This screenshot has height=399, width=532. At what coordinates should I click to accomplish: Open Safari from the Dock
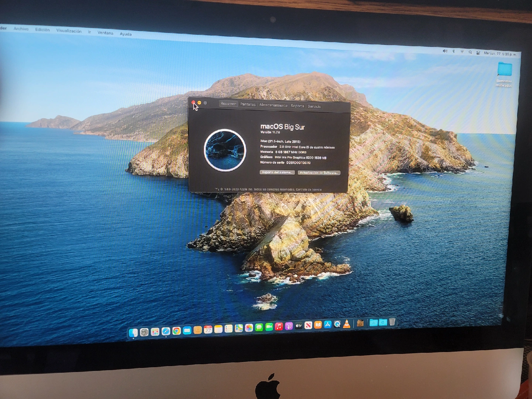coord(166,331)
